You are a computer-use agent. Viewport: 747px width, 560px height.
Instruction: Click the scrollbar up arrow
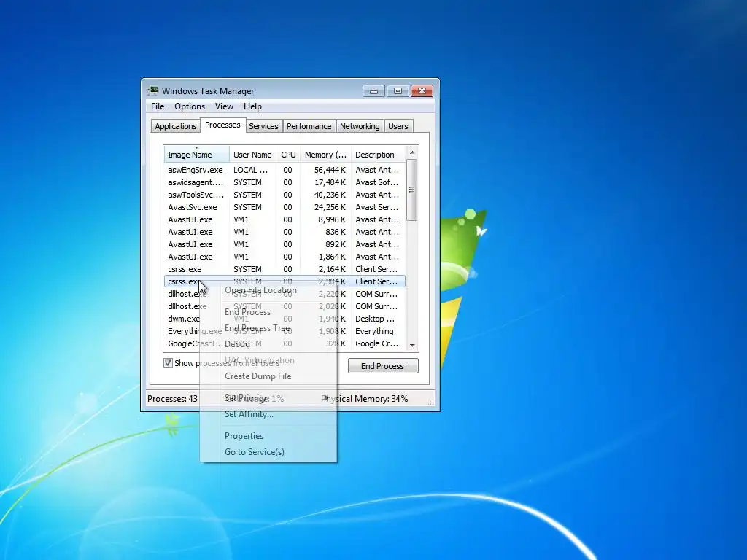tap(412, 152)
